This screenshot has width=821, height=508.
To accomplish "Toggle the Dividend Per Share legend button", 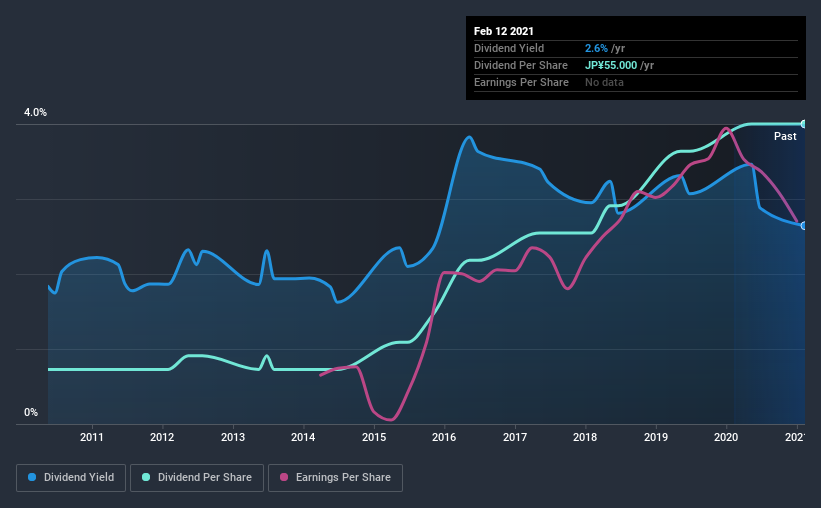I will (197, 478).
